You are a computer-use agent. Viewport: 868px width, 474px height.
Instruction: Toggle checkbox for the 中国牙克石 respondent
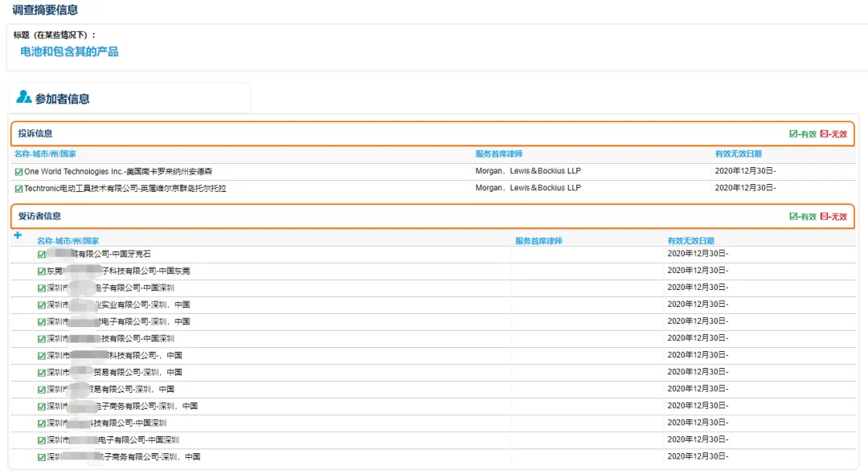[42, 255]
